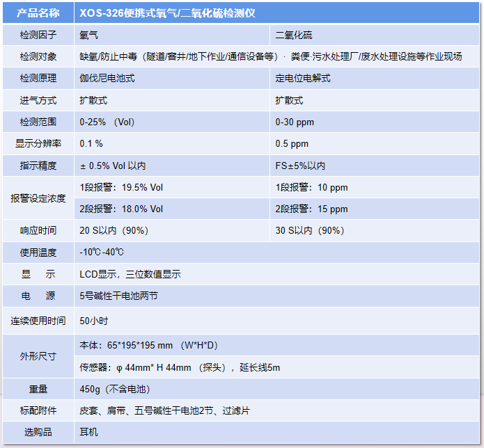Click the text 缺氧/防止中毒（隧道/窖井/地下作业/通信设备等）
Viewport: 484px width, 448px height.
pyautogui.click(x=179, y=56)
